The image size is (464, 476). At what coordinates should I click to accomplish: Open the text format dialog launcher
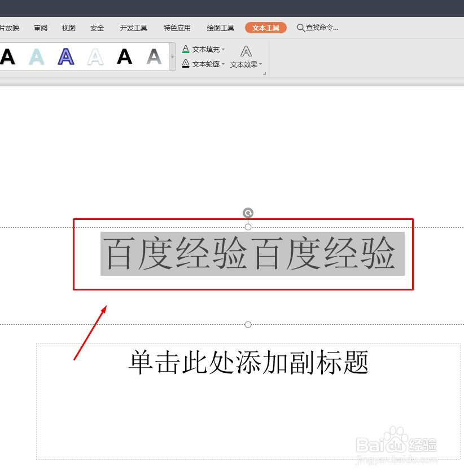(x=264, y=73)
